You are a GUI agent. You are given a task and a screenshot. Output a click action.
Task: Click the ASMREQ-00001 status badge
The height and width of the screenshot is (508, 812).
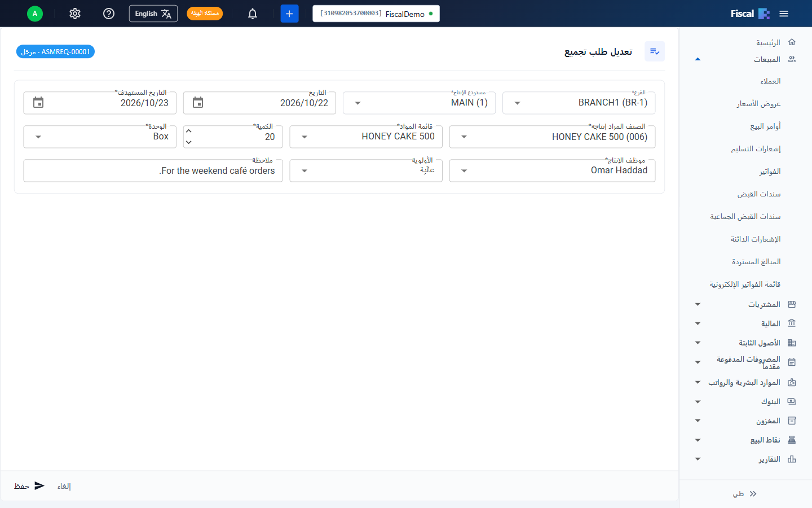[x=55, y=51]
